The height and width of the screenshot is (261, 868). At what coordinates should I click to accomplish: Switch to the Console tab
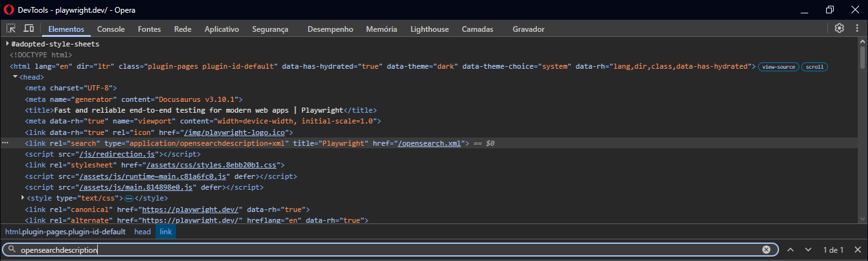click(111, 29)
